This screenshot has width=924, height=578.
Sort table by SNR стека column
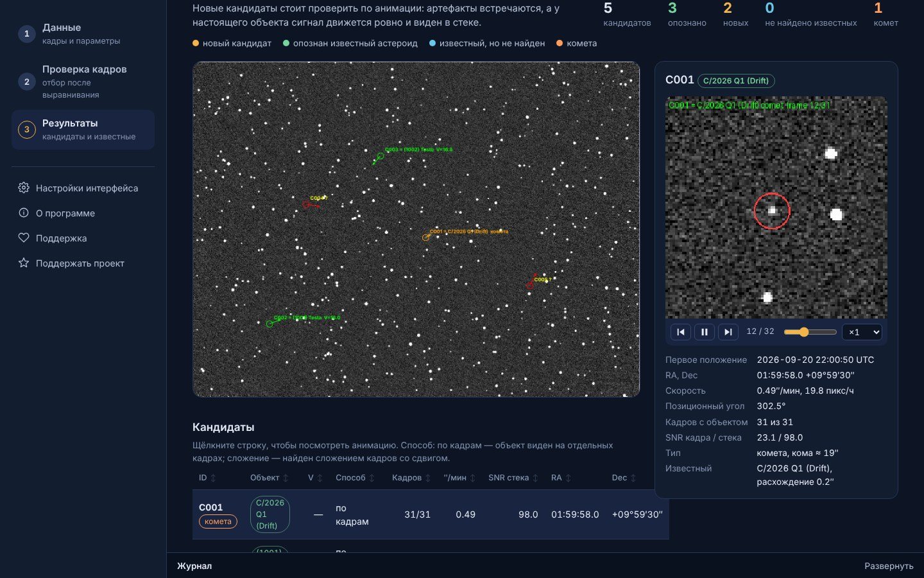pyautogui.click(x=513, y=478)
